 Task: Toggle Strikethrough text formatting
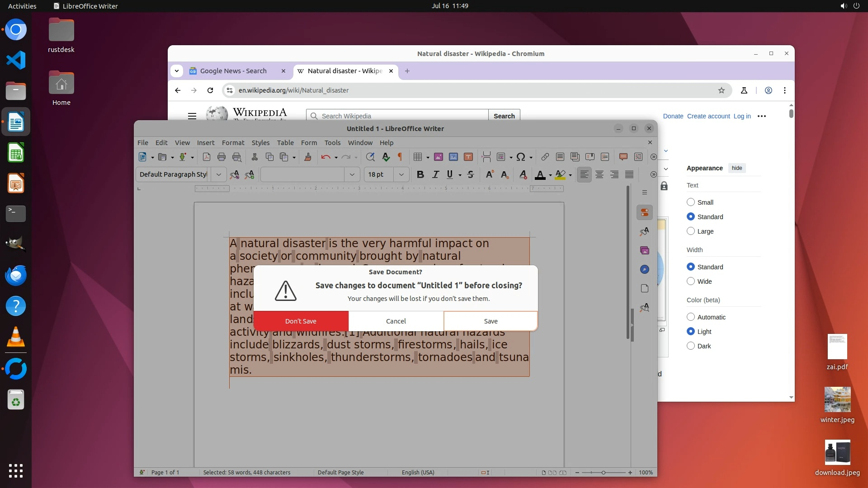(470, 174)
